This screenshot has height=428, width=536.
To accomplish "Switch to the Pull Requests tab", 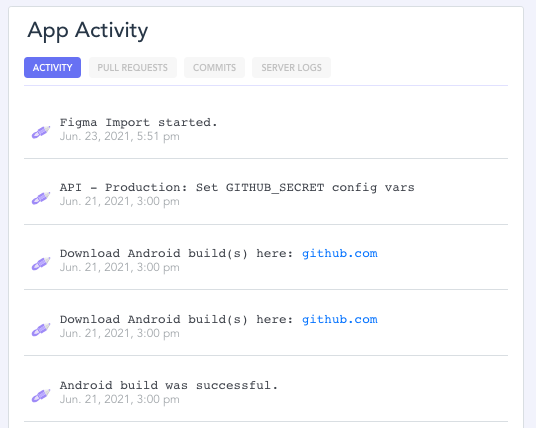I will click(x=133, y=68).
